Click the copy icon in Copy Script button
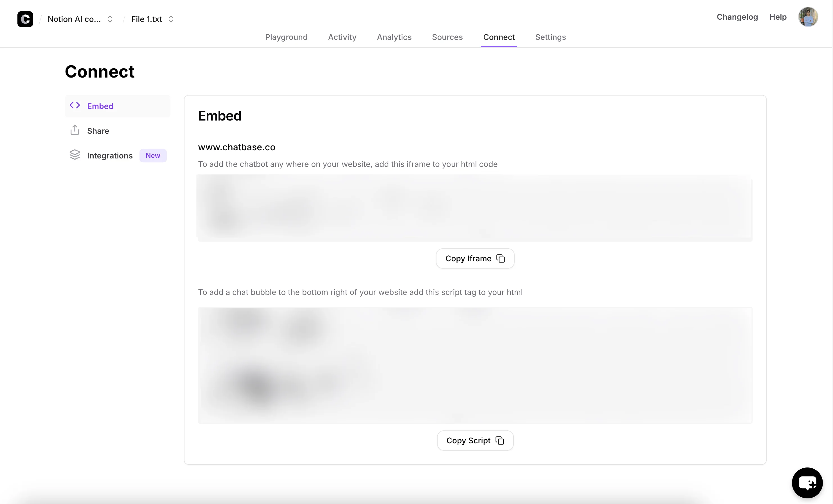This screenshot has height=504, width=833. (x=500, y=441)
